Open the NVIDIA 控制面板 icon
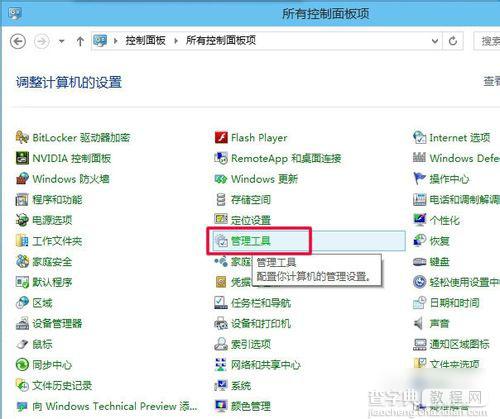The width and height of the screenshot is (500, 419). (22, 158)
